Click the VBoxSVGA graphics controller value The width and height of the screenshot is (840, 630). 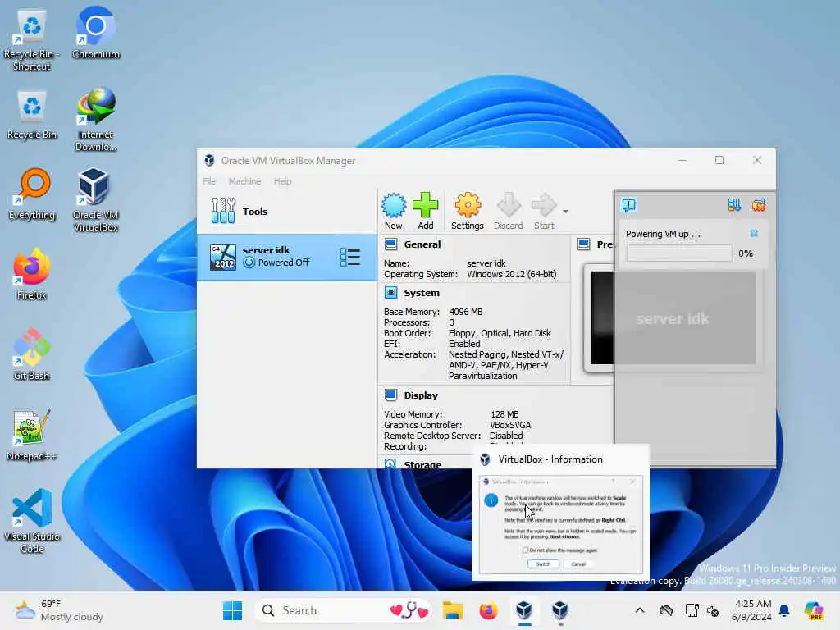510,425
